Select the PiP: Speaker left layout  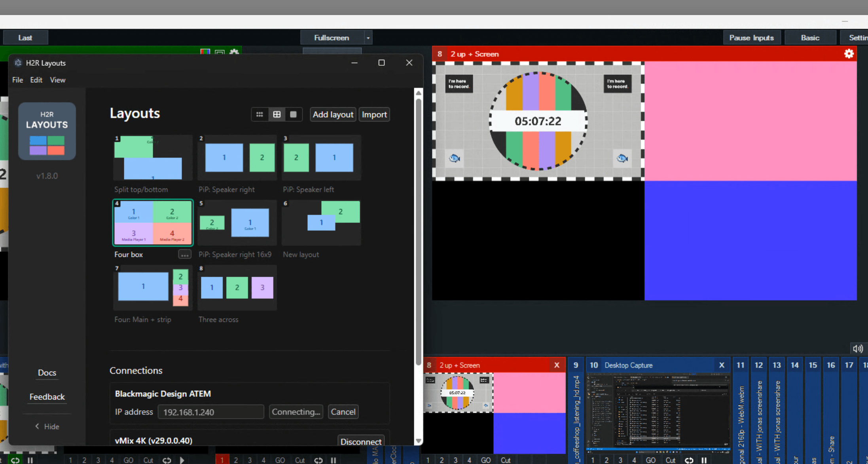[321, 158]
